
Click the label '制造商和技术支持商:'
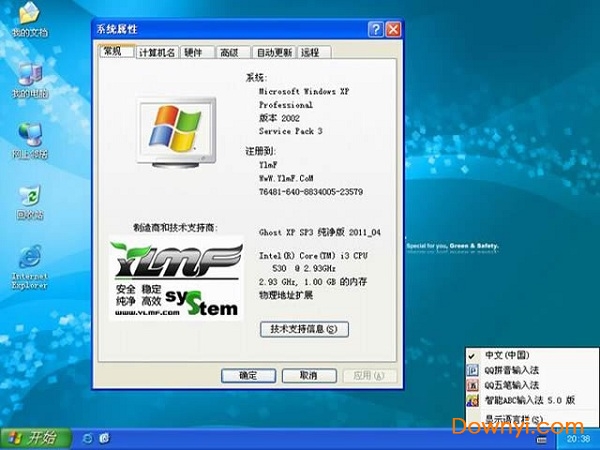click(175, 228)
